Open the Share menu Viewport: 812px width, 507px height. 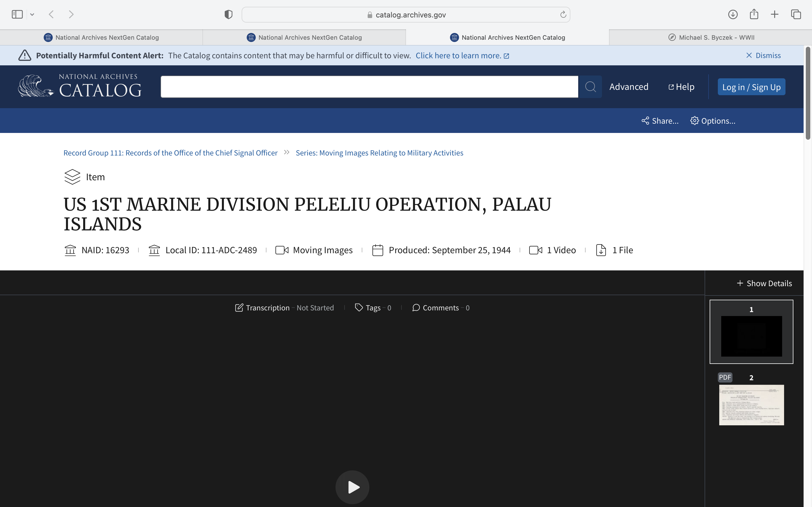pyautogui.click(x=660, y=121)
